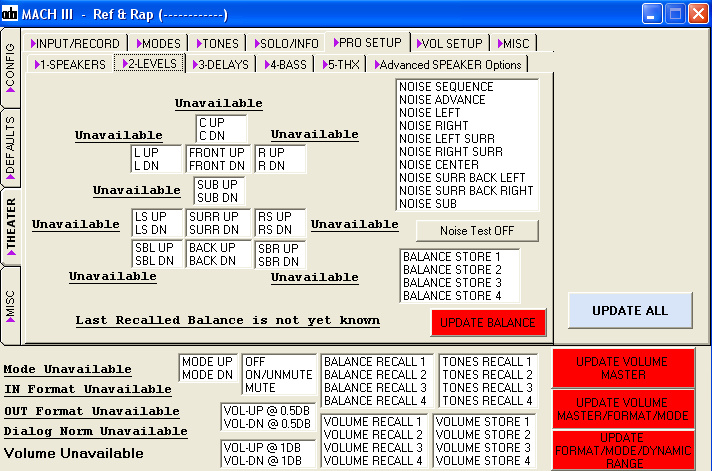
Task: Select VOLUME STORE 3
Action: 483,448
